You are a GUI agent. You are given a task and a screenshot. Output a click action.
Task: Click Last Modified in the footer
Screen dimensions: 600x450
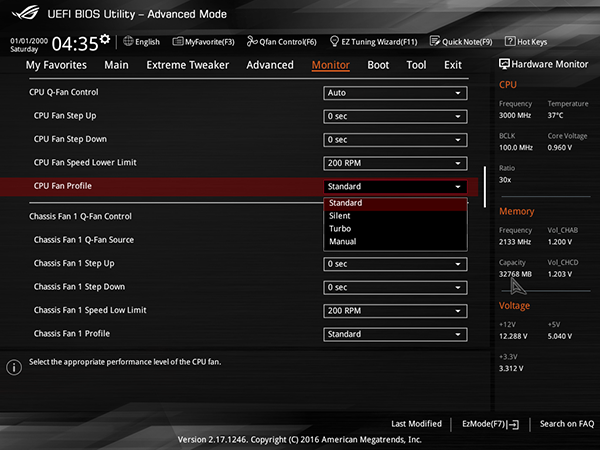pyautogui.click(x=416, y=424)
